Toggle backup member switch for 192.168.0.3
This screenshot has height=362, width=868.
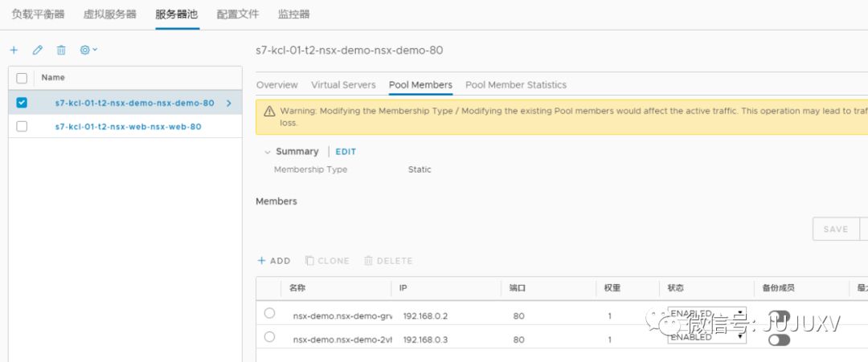pos(779,340)
